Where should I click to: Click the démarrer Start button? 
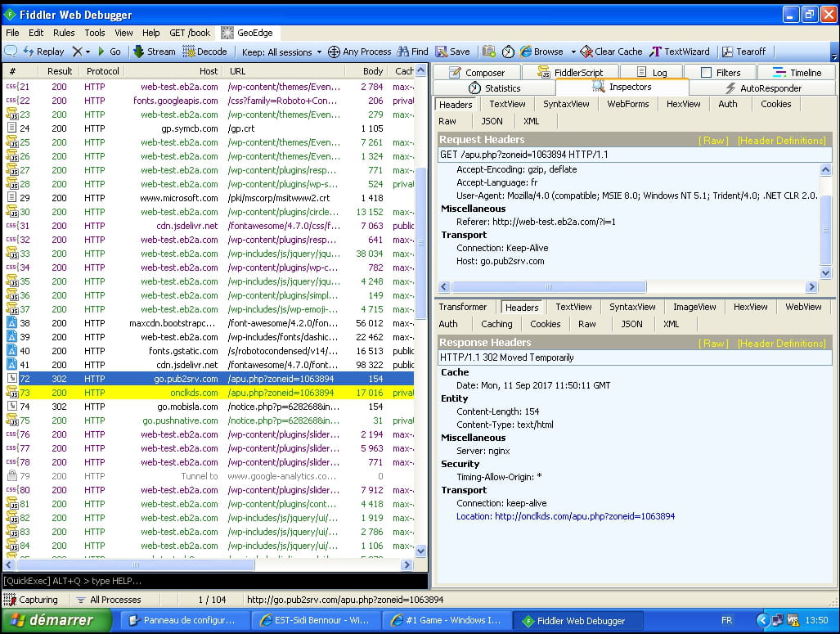click(56, 621)
